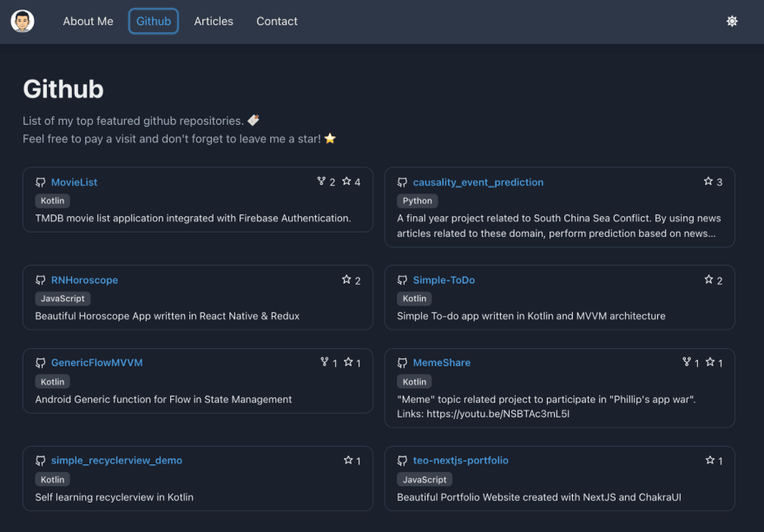Click 'Android Generic function for Flow' description

(x=163, y=399)
